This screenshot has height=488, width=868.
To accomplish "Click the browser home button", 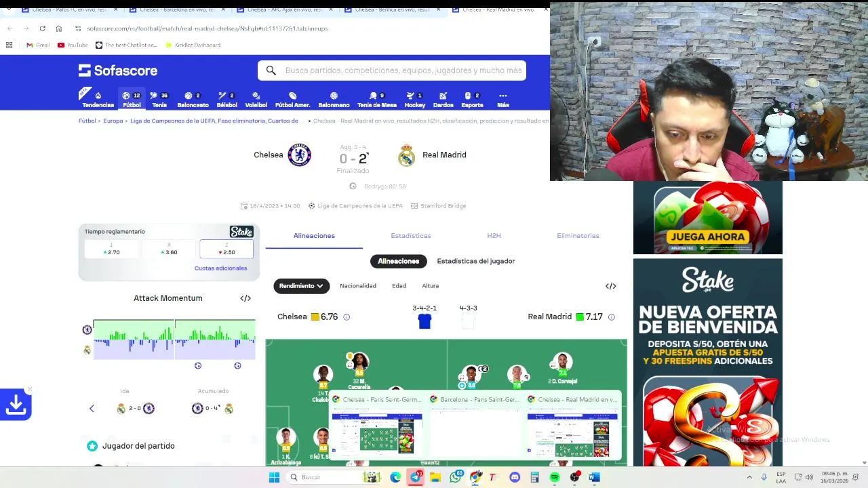I will coord(58,28).
